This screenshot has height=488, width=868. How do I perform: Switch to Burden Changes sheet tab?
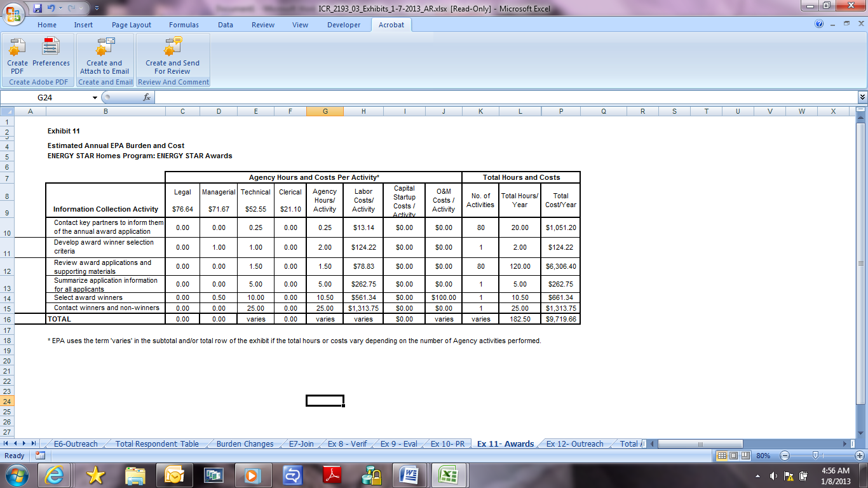tap(245, 444)
